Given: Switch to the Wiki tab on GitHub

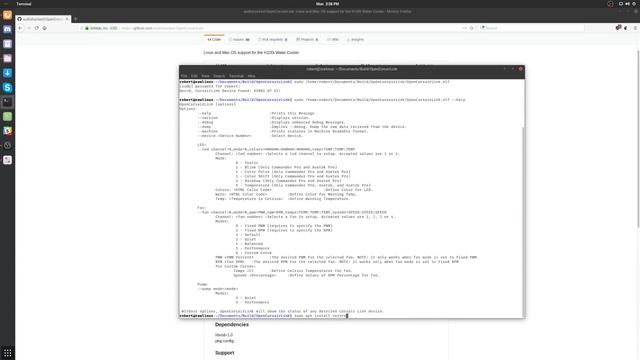Looking at the screenshot, I should click(333, 40).
